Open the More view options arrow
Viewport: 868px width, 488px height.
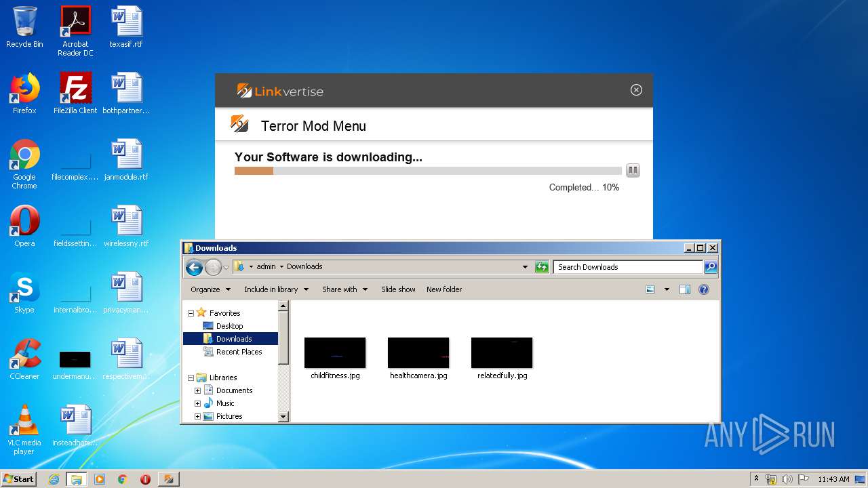pyautogui.click(x=667, y=289)
